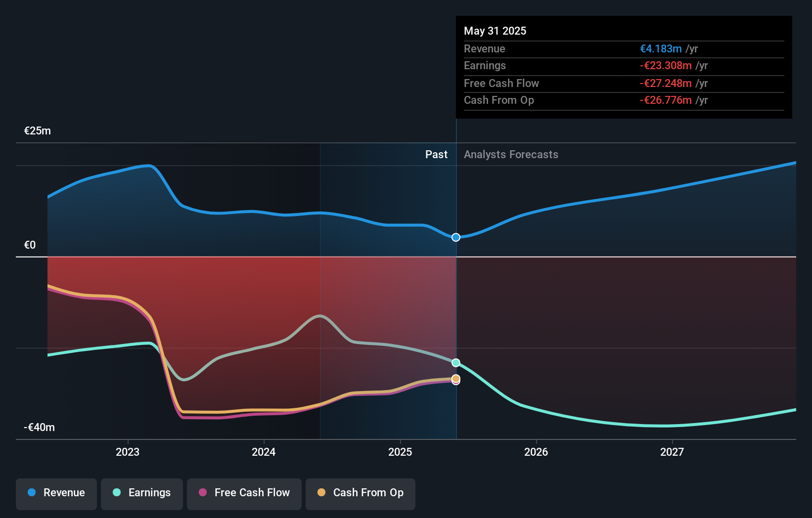The height and width of the screenshot is (518, 812).
Task: Click the -€23.308m earnings value
Action: 666,66
